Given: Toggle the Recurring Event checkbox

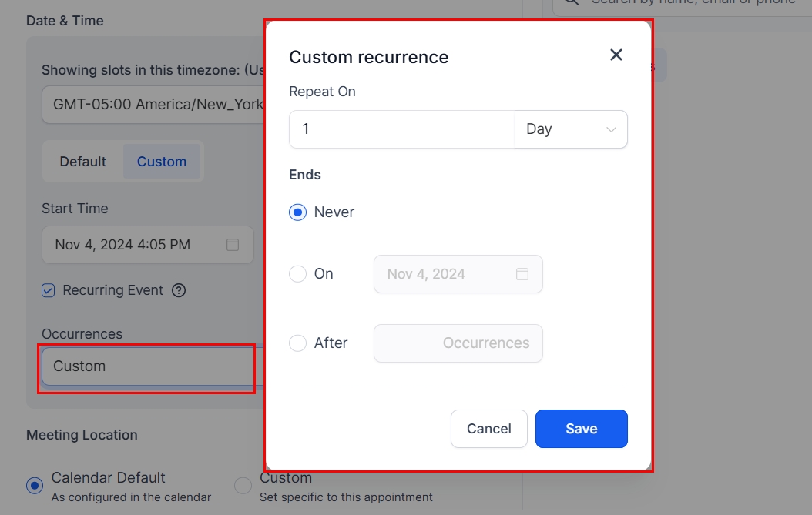Looking at the screenshot, I should click(49, 290).
